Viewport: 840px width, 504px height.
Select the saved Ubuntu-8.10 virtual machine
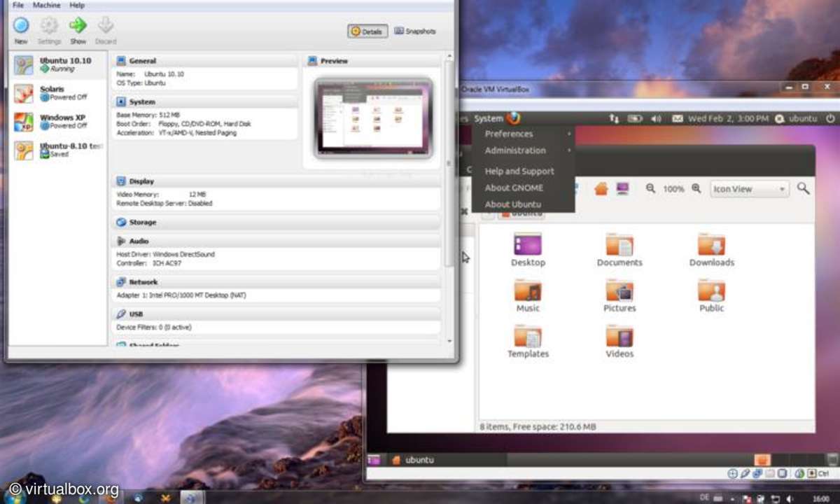(x=58, y=150)
